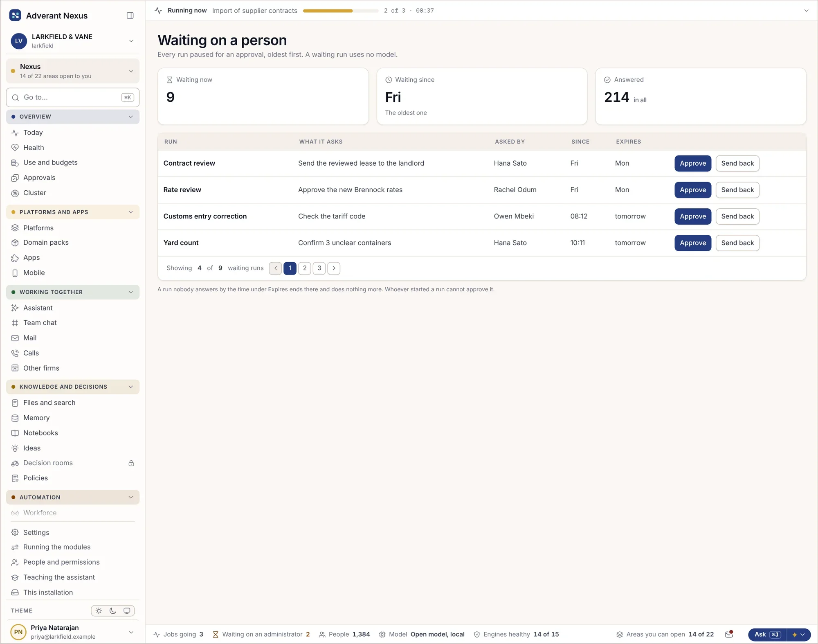
Task: Open Domain packs in the sidebar
Action: (x=72, y=243)
